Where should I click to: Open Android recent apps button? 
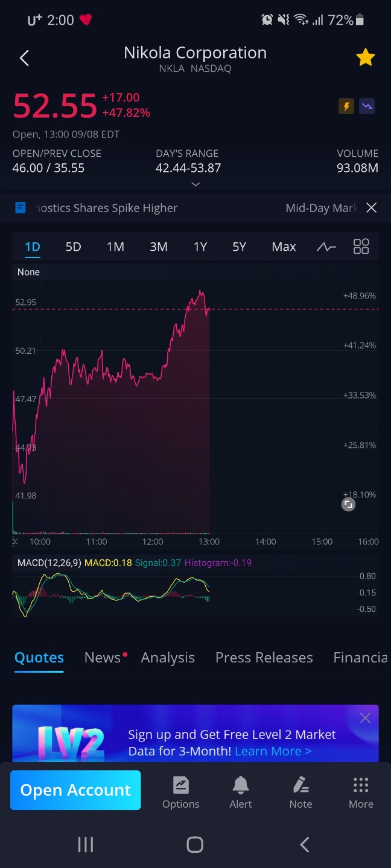point(86,844)
